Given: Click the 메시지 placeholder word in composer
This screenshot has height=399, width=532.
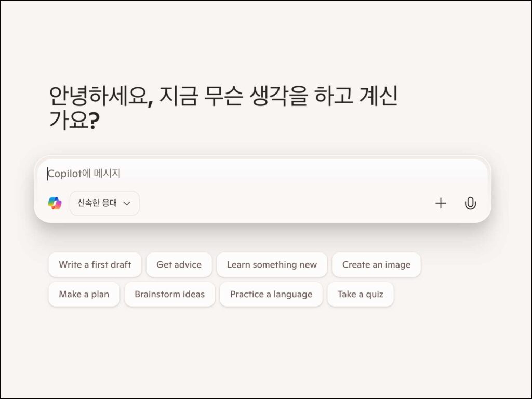Looking at the screenshot, I should coord(107,174).
